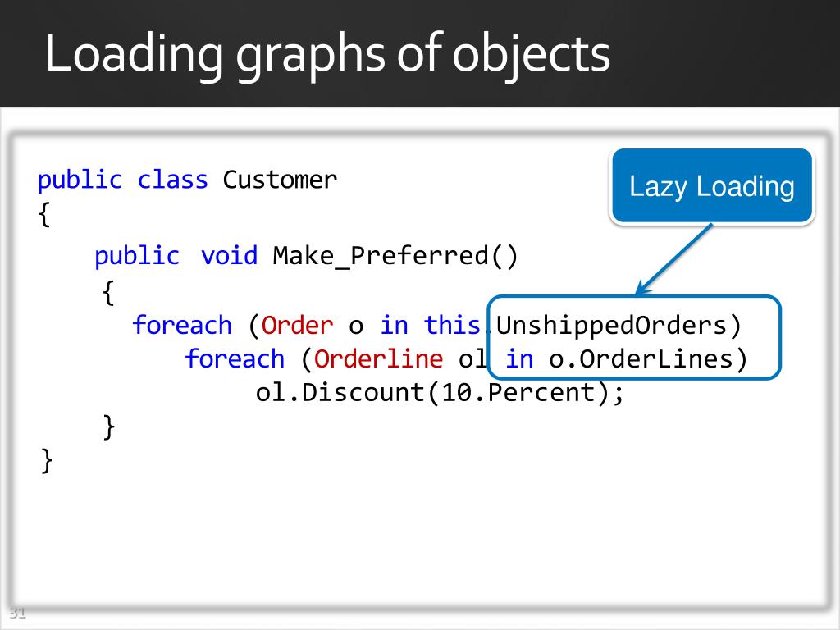Click slide number 31 in corner
840x630 pixels.
pyautogui.click(x=18, y=612)
